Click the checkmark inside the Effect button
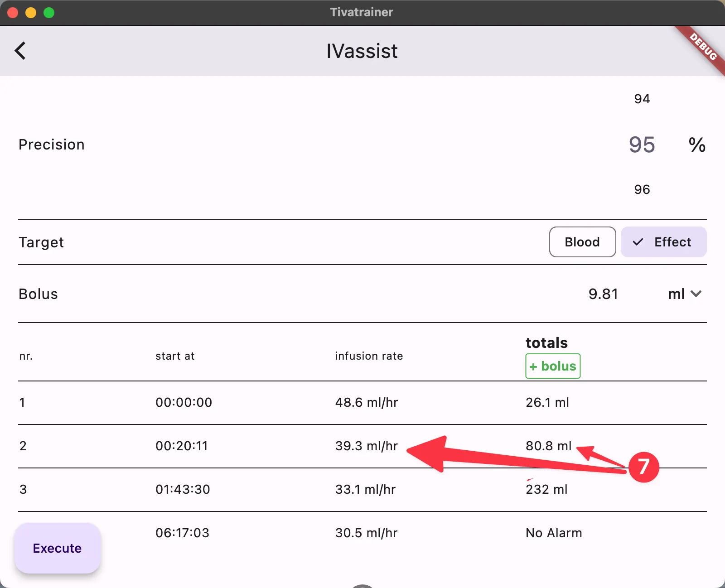Screen dimensions: 725x588 coord(638,242)
